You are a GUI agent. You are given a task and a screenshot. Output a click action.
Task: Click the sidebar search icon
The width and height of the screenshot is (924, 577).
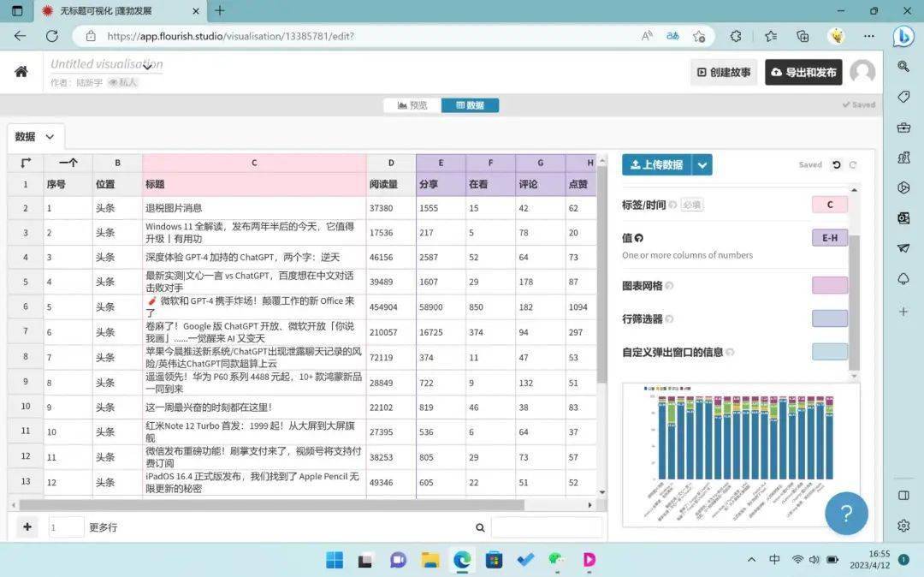903,66
